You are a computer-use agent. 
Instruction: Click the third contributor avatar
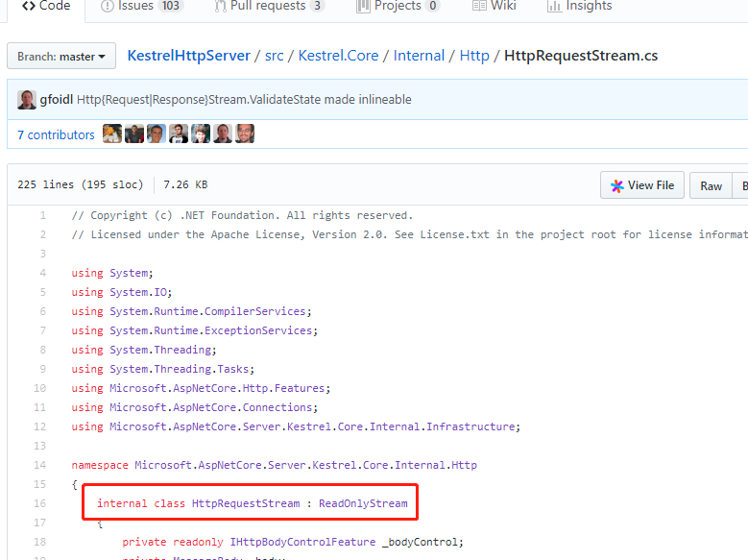pyautogui.click(x=156, y=134)
